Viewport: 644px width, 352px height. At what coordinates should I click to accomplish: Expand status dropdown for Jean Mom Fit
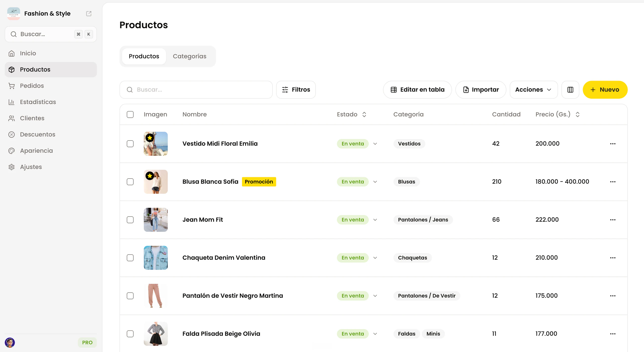coord(375,220)
